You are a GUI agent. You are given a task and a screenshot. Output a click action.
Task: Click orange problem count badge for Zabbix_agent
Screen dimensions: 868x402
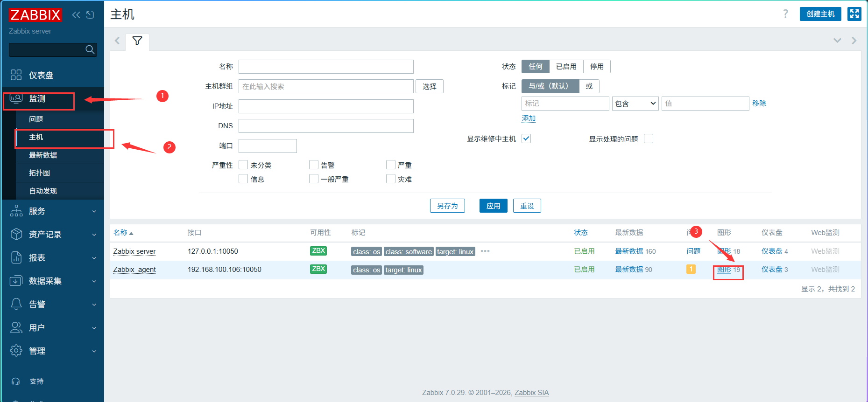pos(691,269)
